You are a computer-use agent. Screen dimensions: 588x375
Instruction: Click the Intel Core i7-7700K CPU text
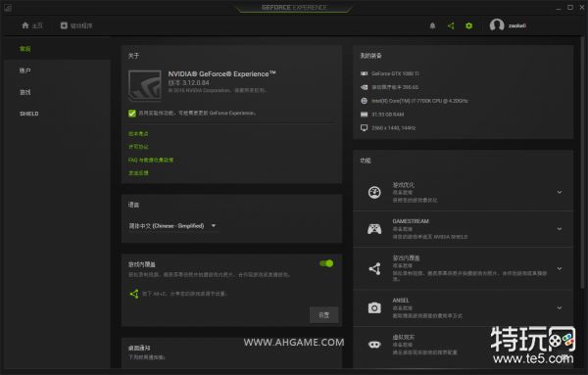tap(419, 101)
